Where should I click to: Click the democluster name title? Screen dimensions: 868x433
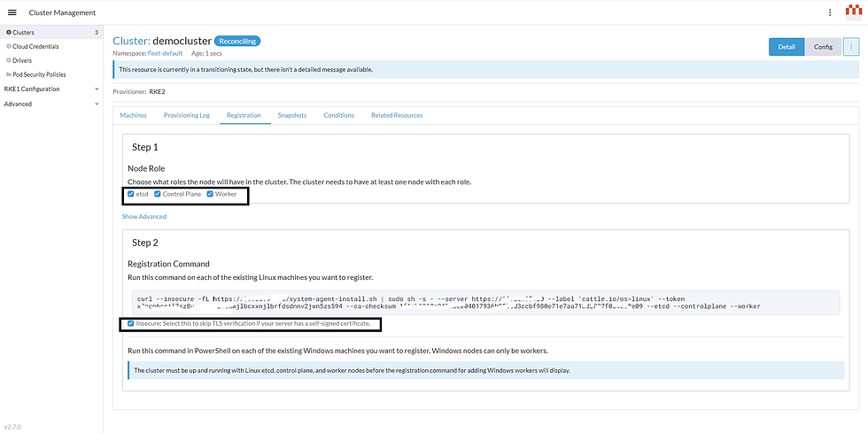pyautogui.click(x=182, y=41)
